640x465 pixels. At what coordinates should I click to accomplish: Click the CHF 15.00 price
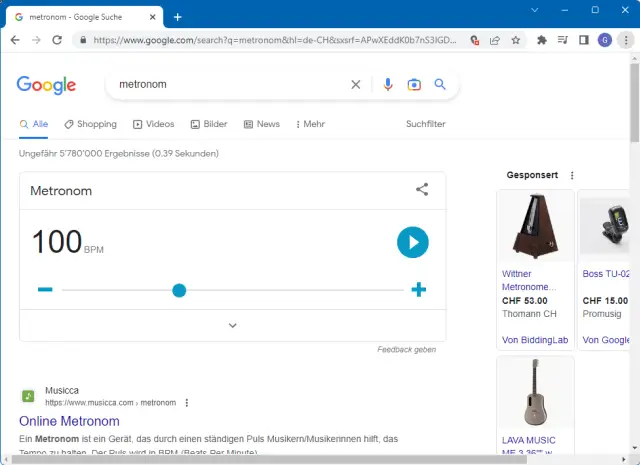605,301
